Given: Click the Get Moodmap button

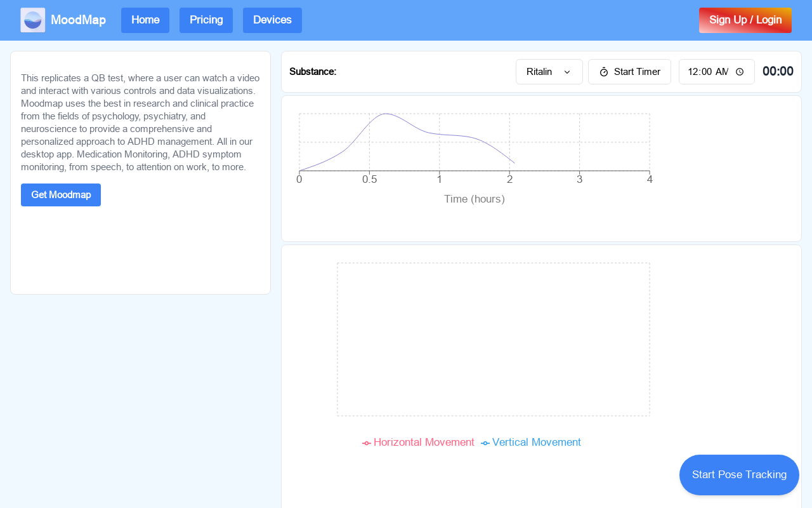Looking at the screenshot, I should tap(61, 195).
